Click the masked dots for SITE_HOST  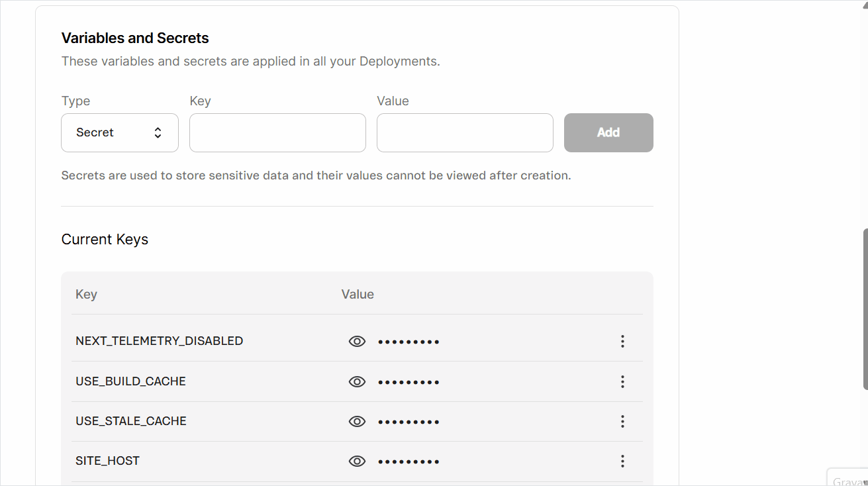(x=409, y=462)
